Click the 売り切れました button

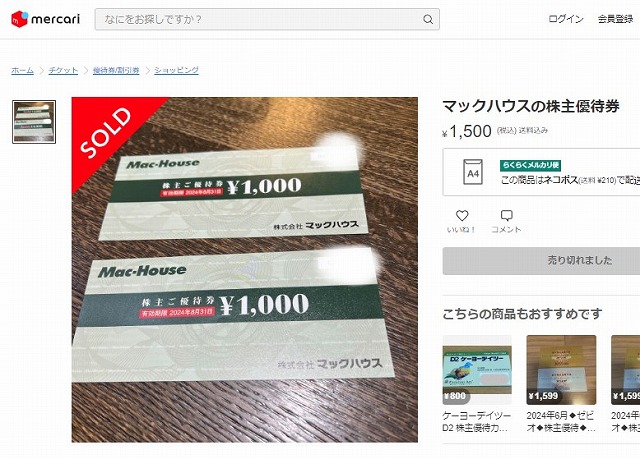541,261
